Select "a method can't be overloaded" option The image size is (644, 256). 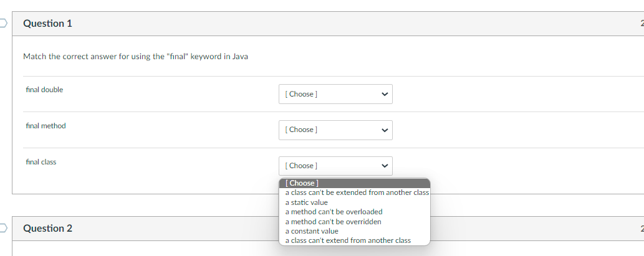point(334,212)
